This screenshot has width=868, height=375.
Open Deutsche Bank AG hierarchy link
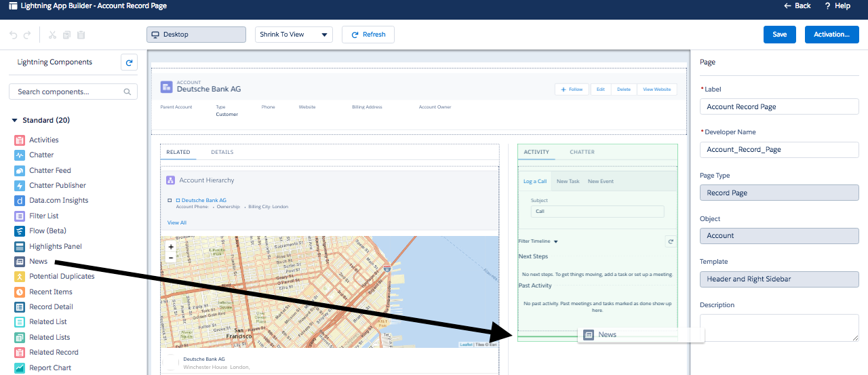pos(204,201)
